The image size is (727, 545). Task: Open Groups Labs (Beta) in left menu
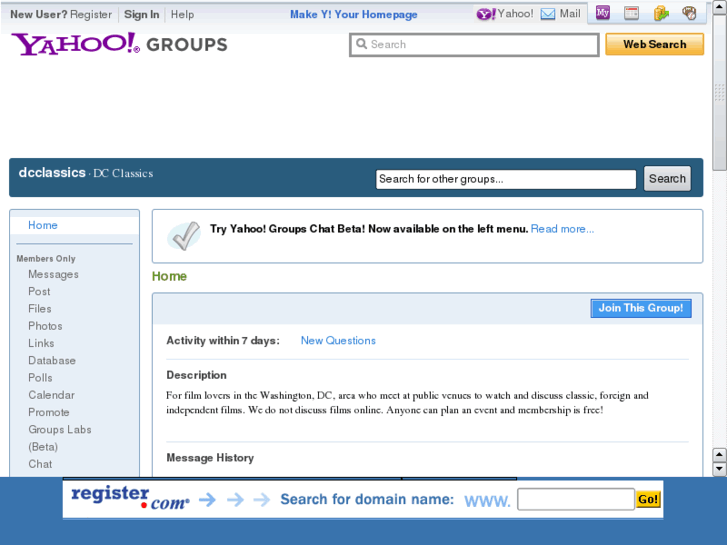point(59,438)
